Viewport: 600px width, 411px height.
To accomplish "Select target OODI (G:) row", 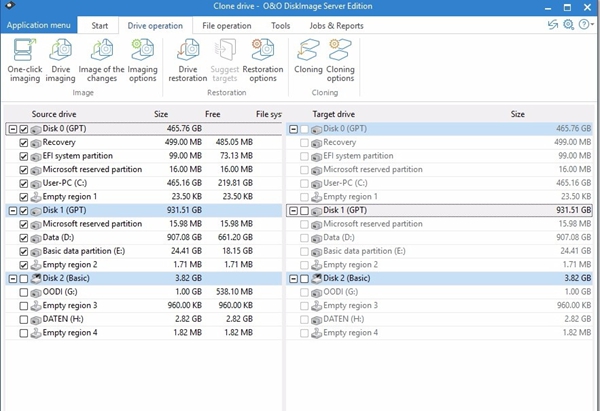I will [x=439, y=292].
